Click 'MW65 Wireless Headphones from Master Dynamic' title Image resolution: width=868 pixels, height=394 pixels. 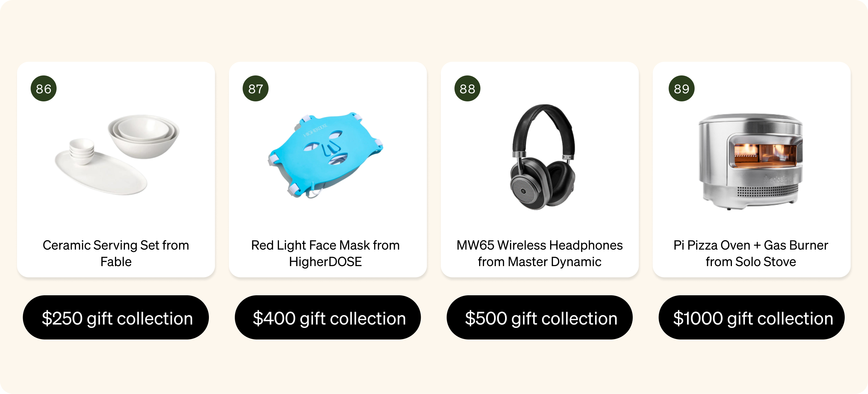coord(539,253)
